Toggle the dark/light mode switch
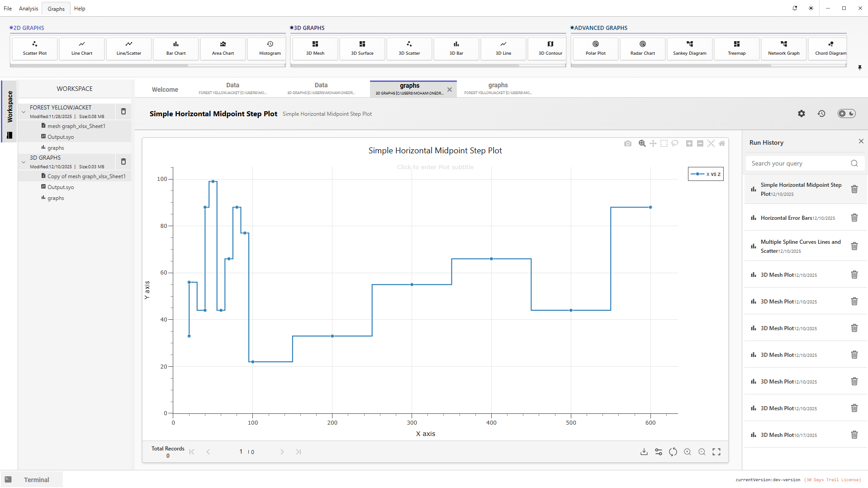Image resolution: width=868 pixels, height=488 pixels. [846, 114]
